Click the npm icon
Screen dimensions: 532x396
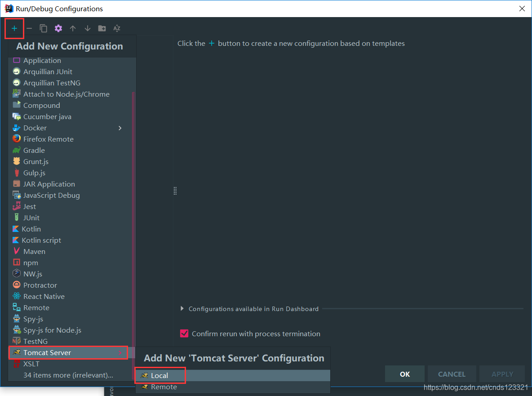coord(16,263)
